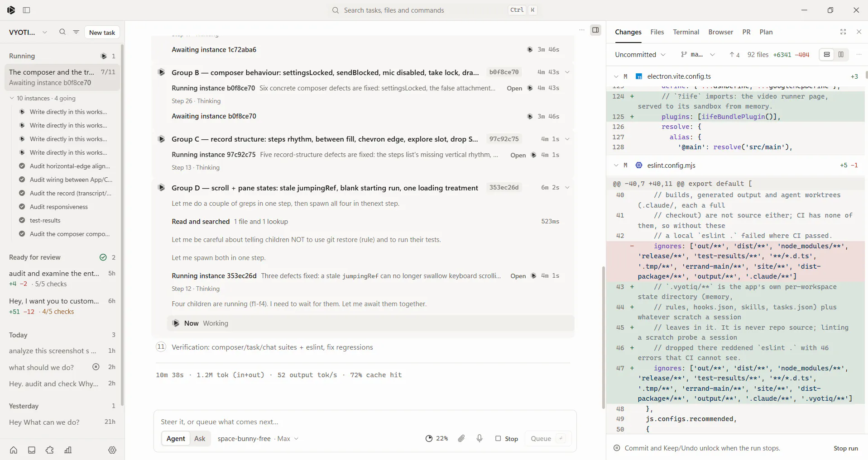
Task: Click the Ready for review check icon
Action: coord(103,257)
